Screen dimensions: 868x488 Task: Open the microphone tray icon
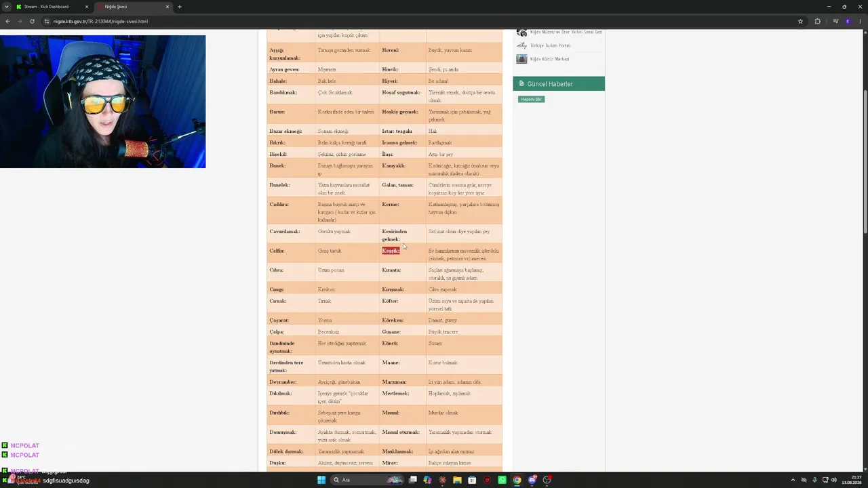coord(814,480)
